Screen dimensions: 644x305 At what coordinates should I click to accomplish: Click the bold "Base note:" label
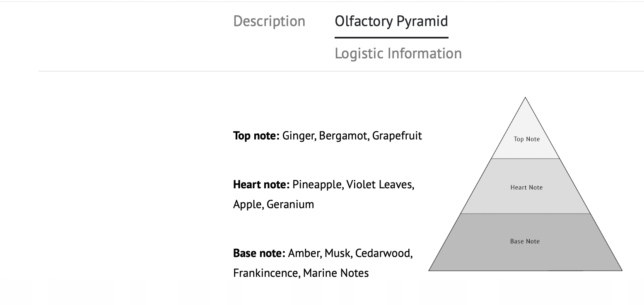pyautogui.click(x=259, y=253)
